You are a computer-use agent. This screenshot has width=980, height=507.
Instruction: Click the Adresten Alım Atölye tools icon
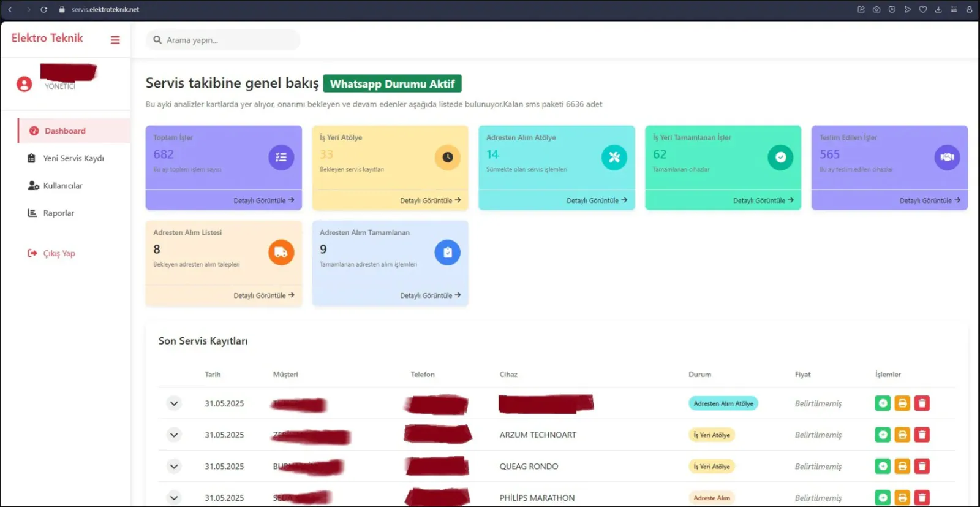point(614,158)
